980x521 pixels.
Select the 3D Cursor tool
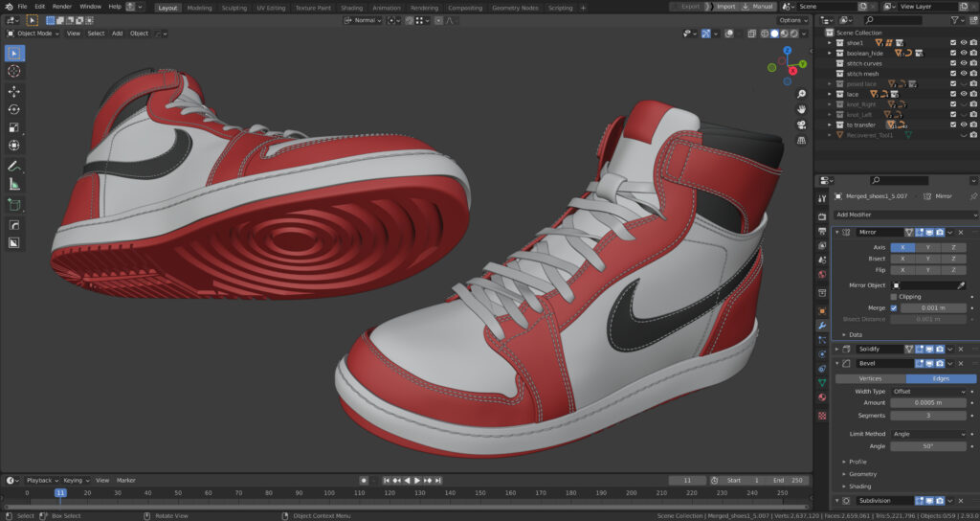coord(13,71)
